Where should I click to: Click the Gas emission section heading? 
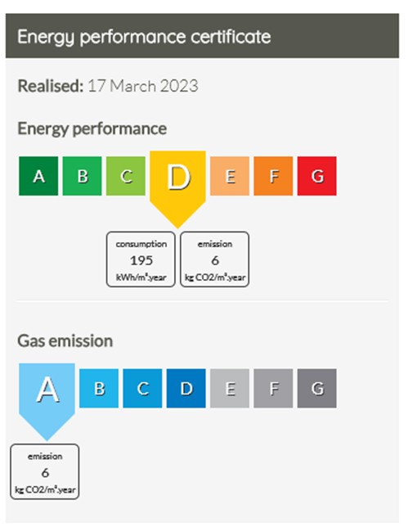(x=65, y=340)
